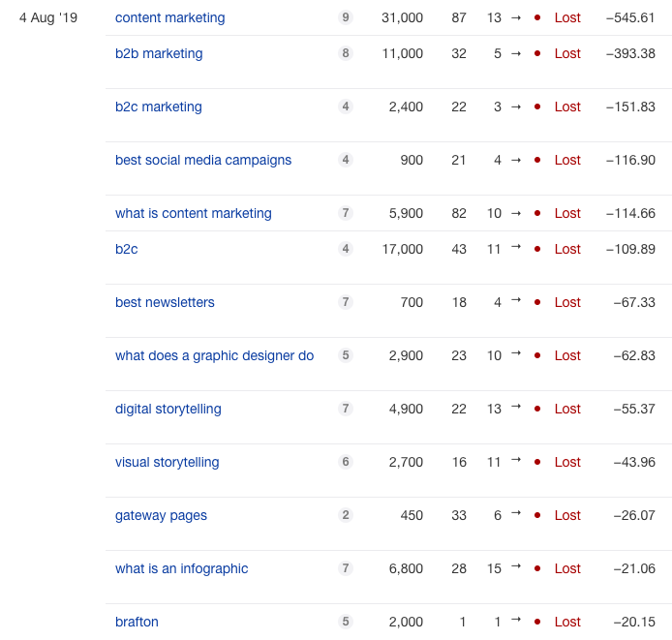Click the red dot in the brafton row

(537, 622)
